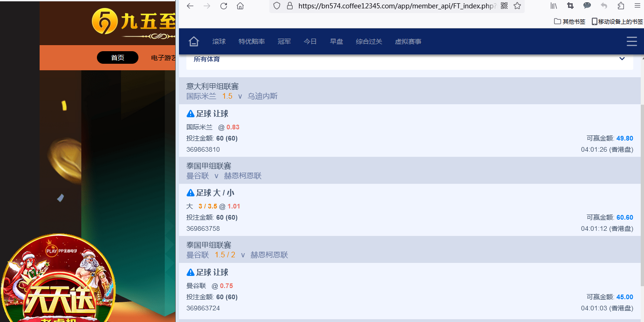This screenshot has width=644, height=322.
Task: Open the 虚拟赛事 tab
Action: click(408, 41)
